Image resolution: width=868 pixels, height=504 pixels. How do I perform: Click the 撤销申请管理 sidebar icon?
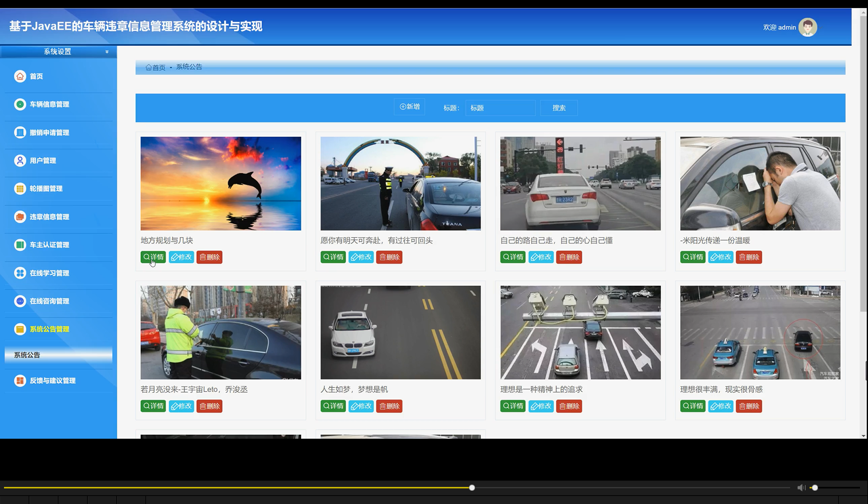pyautogui.click(x=20, y=132)
